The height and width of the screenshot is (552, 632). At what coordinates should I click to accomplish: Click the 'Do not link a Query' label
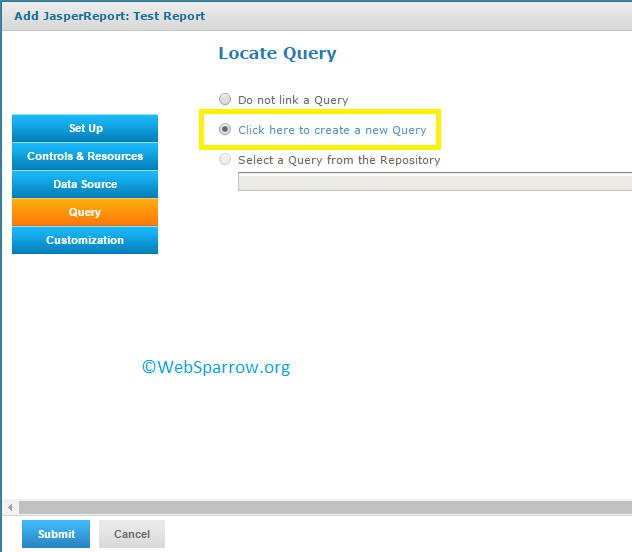(293, 100)
